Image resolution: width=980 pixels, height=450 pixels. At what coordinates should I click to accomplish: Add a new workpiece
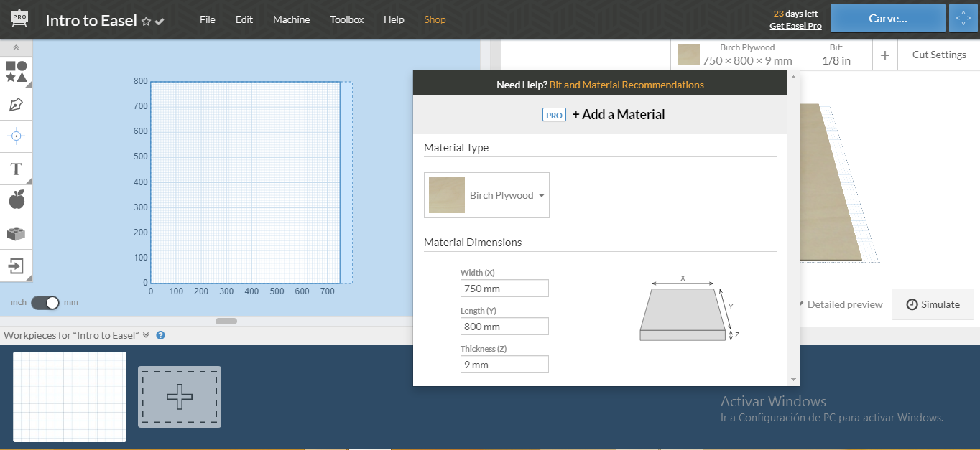(180, 397)
